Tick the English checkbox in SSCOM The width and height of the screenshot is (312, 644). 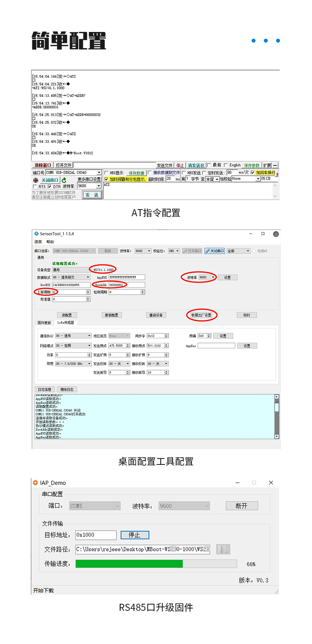pos(226,165)
